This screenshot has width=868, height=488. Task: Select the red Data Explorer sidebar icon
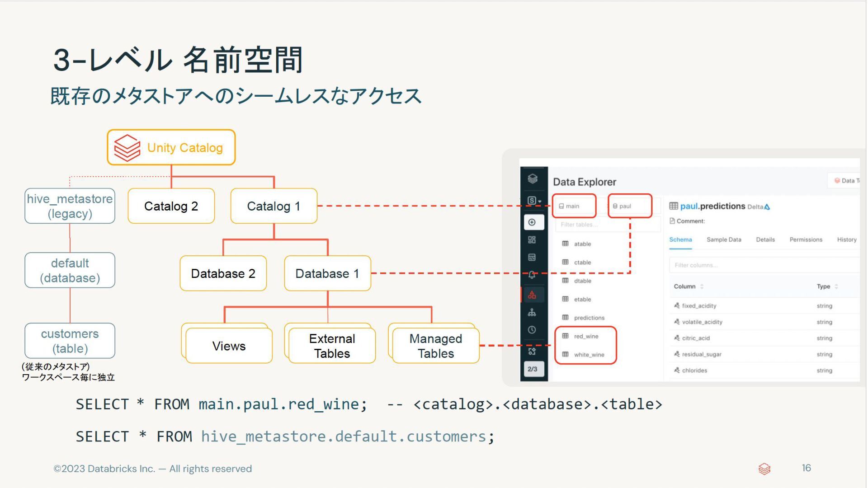coord(532,295)
